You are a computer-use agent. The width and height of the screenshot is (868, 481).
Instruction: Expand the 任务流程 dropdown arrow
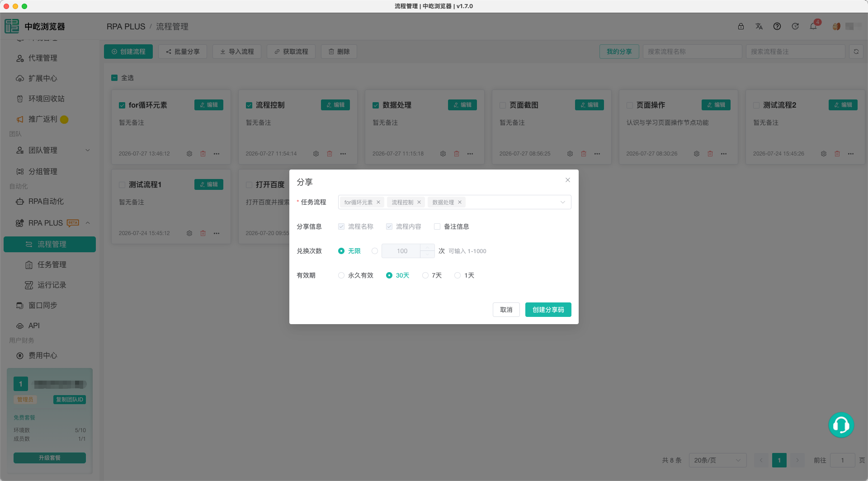pos(563,202)
